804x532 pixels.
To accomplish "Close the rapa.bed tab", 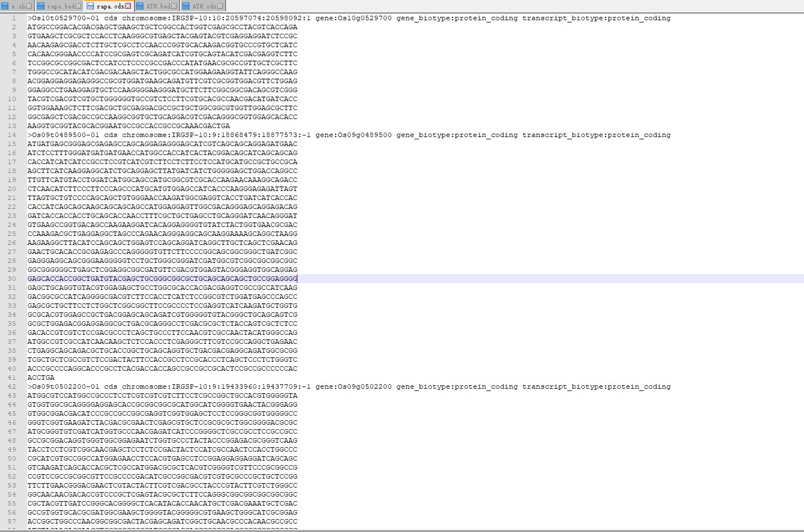I will point(78,6).
